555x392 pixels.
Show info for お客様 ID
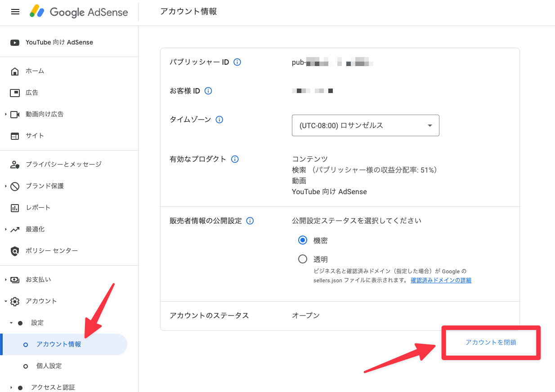coord(208,91)
